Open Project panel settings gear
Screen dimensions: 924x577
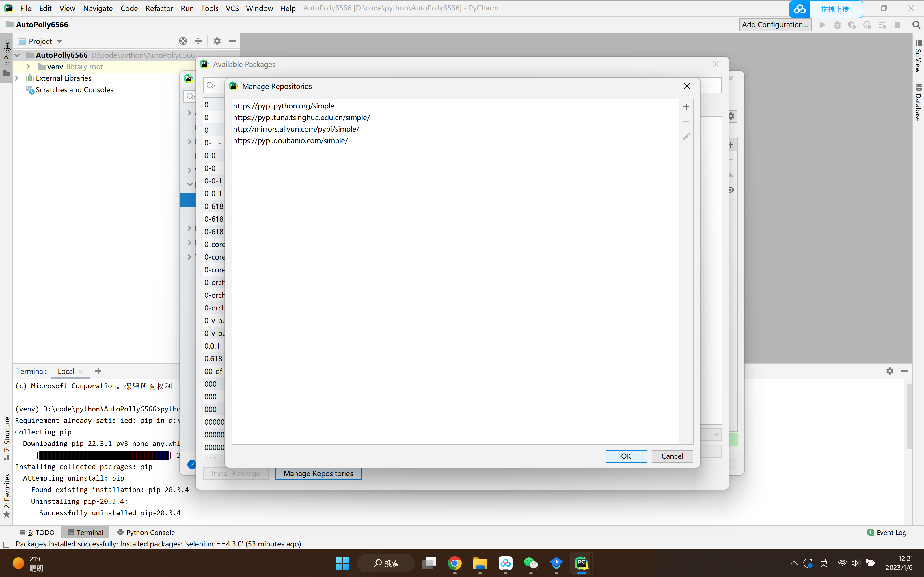[217, 41]
